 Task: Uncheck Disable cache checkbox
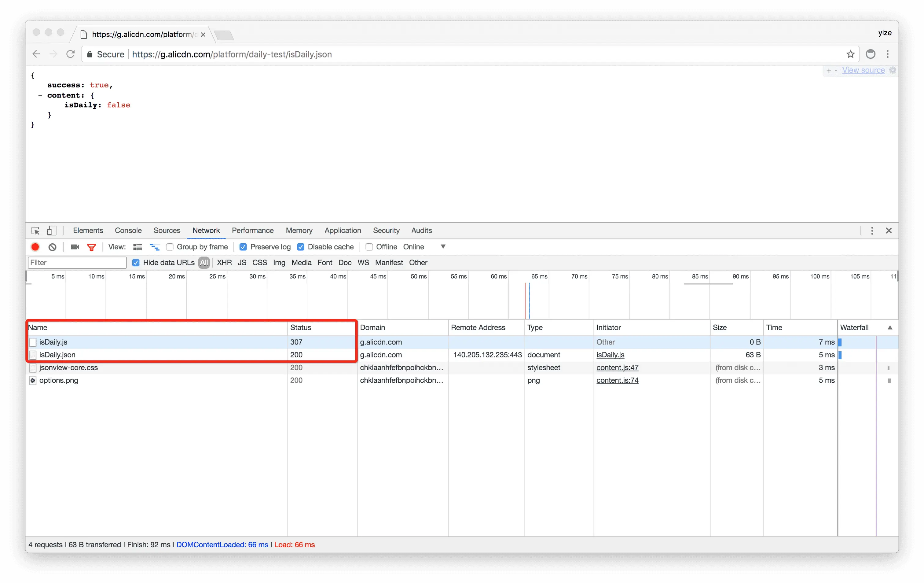tap(301, 247)
